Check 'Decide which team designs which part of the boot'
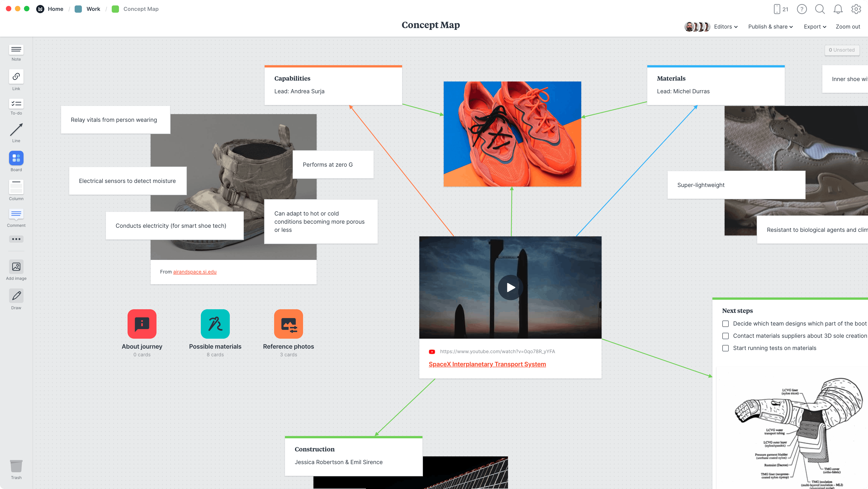Viewport: 868px width, 489px height. point(726,324)
